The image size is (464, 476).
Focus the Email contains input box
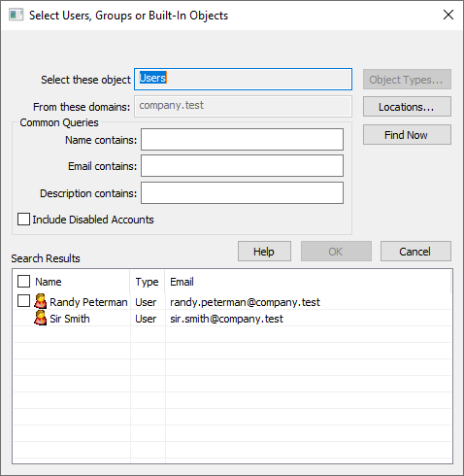(x=242, y=166)
